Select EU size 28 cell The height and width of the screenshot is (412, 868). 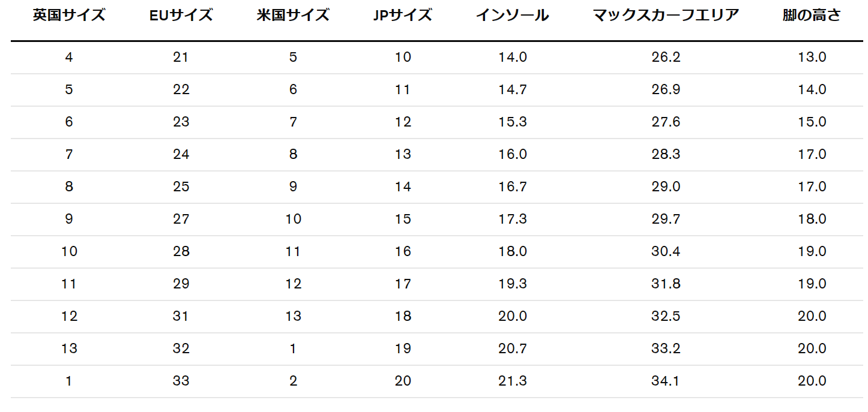click(x=181, y=252)
